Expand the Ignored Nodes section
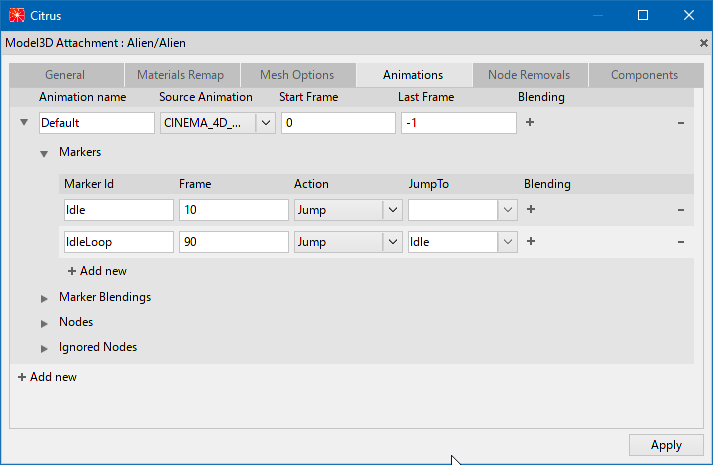713x465 pixels. click(44, 348)
